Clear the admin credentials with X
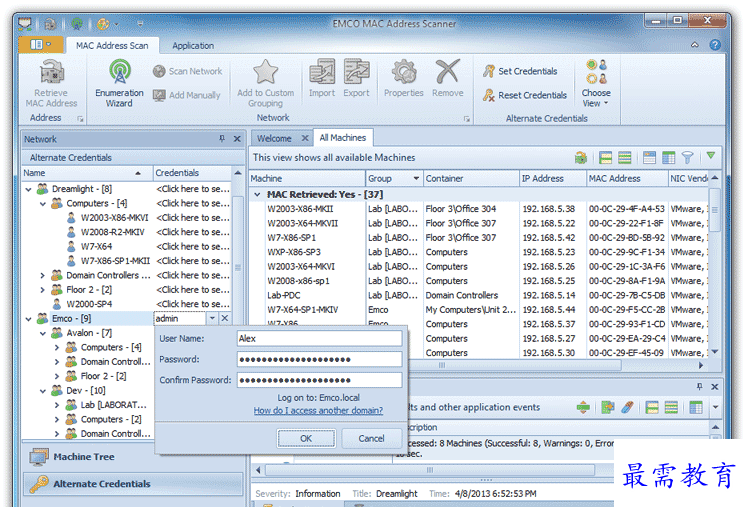Screen dimensions: 744x507 click(225, 318)
